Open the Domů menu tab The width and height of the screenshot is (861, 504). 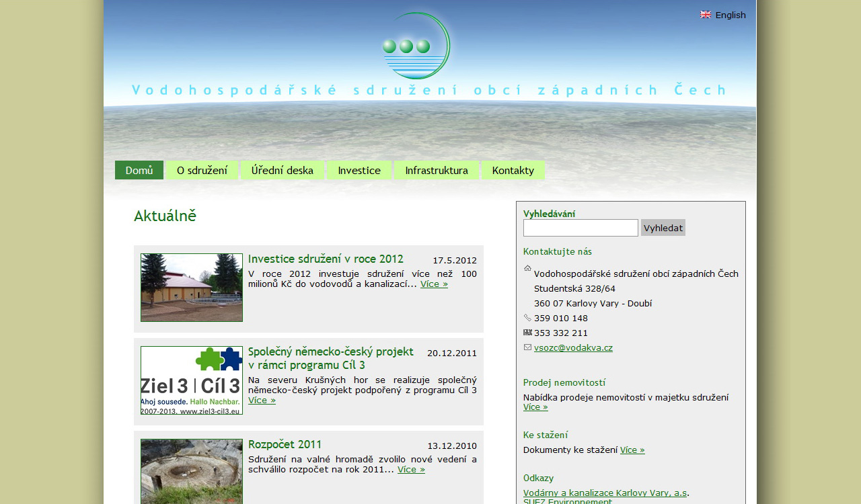point(139,170)
